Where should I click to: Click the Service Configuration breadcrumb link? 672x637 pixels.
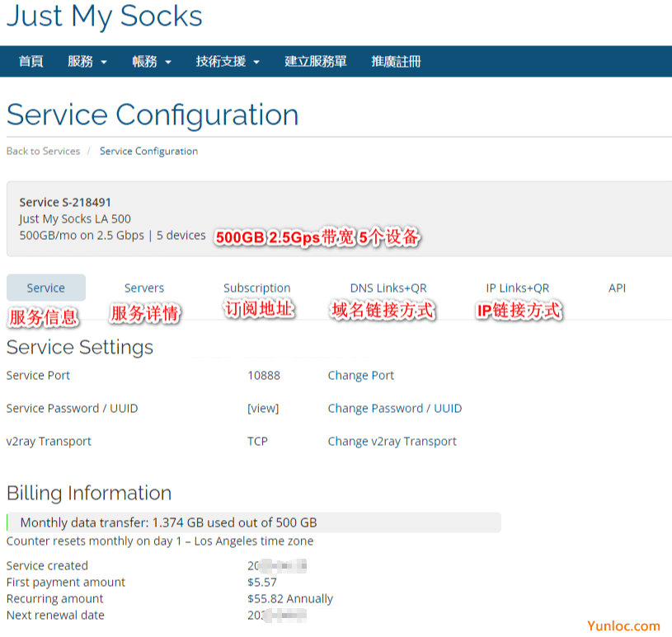(148, 152)
